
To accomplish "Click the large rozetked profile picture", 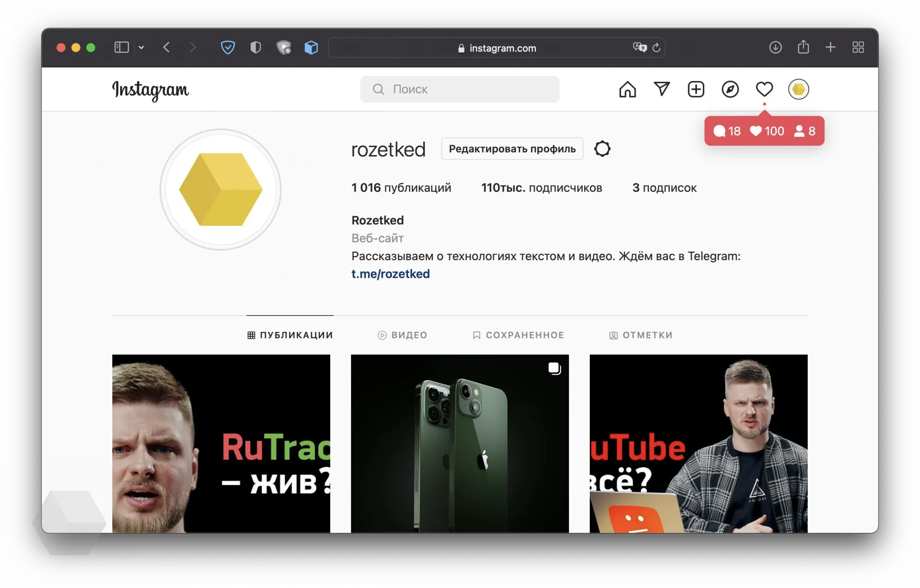I will click(x=221, y=189).
